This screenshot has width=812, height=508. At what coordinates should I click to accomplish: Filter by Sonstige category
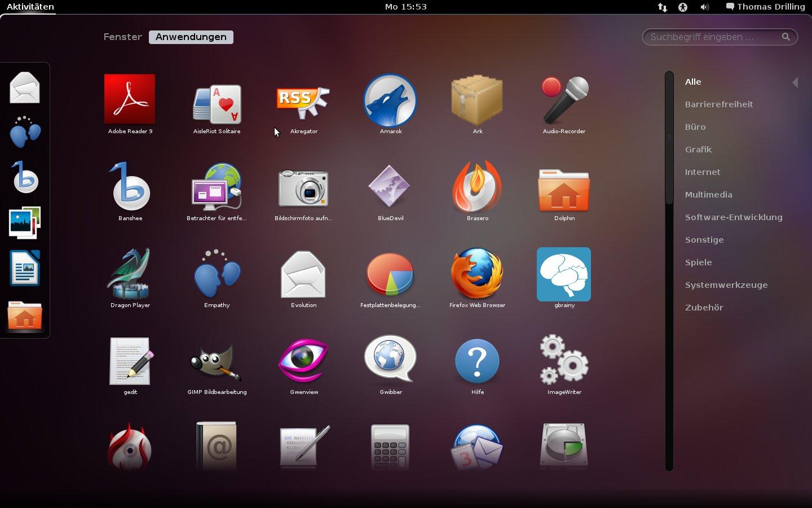tap(704, 240)
